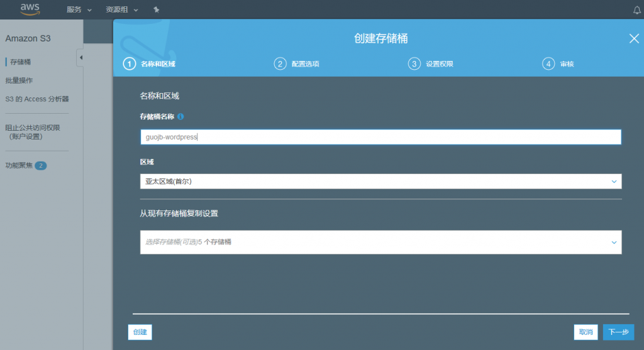Click the 名称和区域 section heading

coord(159,96)
